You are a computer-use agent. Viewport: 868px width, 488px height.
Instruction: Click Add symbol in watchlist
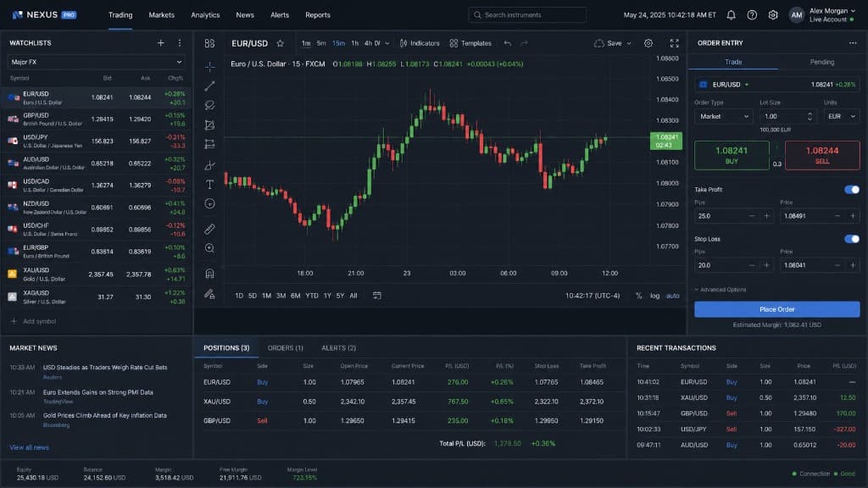pos(33,321)
